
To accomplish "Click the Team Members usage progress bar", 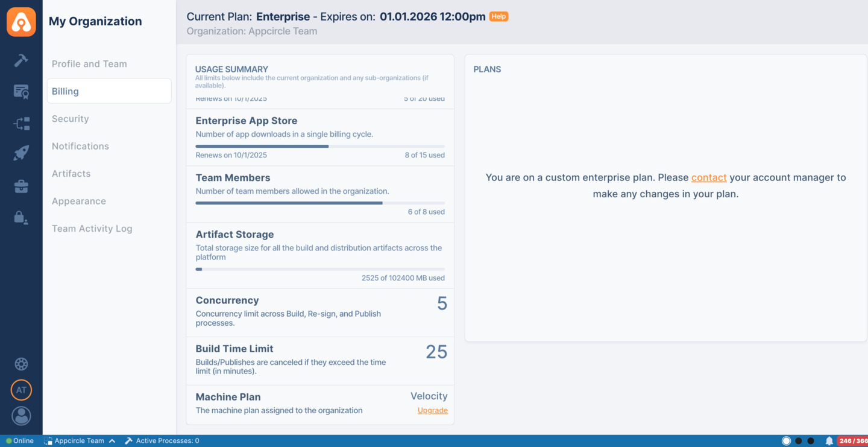I will click(x=320, y=203).
